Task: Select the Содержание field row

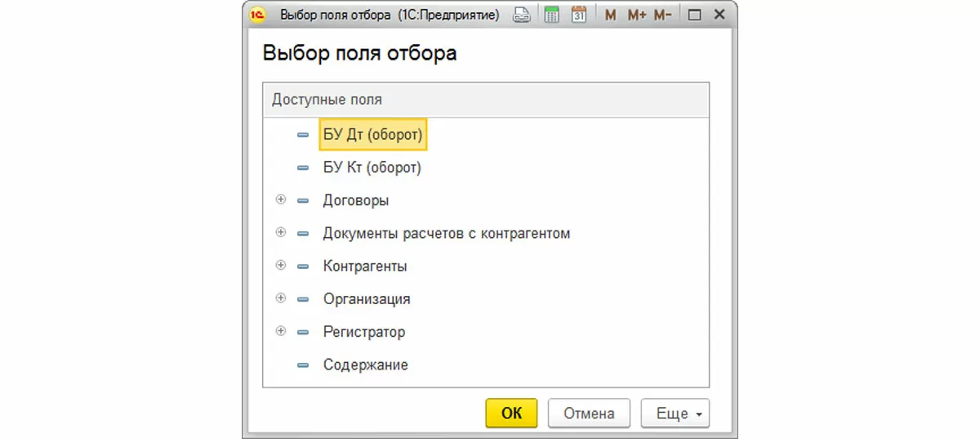Action: click(x=486, y=365)
